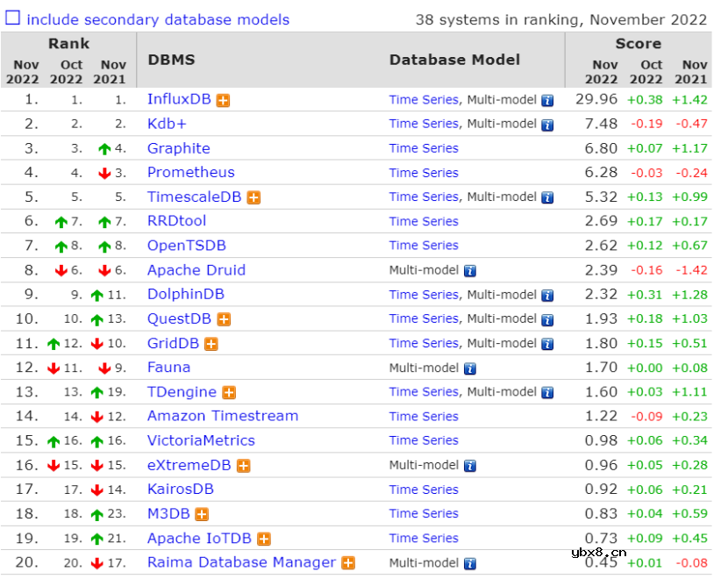Viewport: 728px width, 579px height.
Task: Click the orange plus icon next to QuestDB
Action: point(224,319)
